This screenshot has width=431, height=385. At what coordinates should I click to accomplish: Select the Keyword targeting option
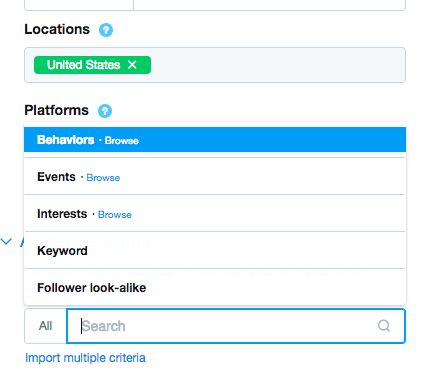point(215,251)
